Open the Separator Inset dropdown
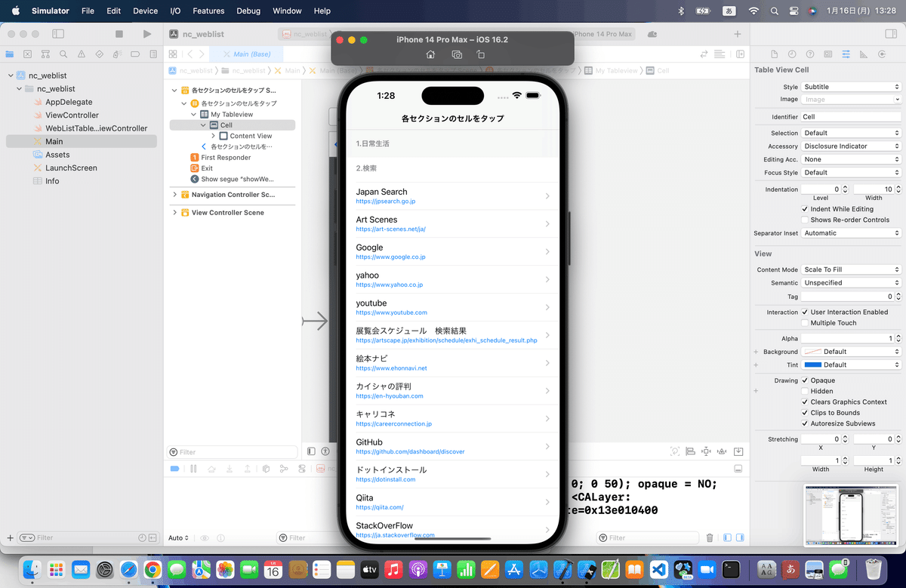Viewport: 906px width, 588px height. tap(851, 233)
